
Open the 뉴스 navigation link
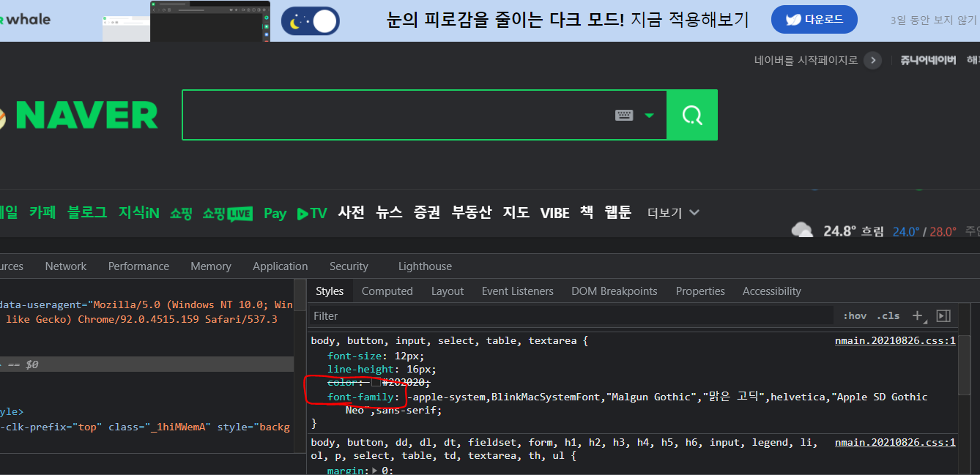(x=389, y=212)
